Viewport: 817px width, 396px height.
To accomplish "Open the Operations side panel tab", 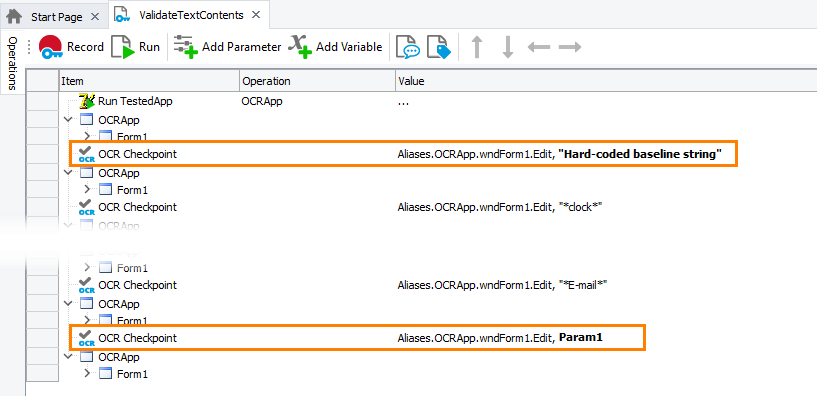I will tap(13, 63).
